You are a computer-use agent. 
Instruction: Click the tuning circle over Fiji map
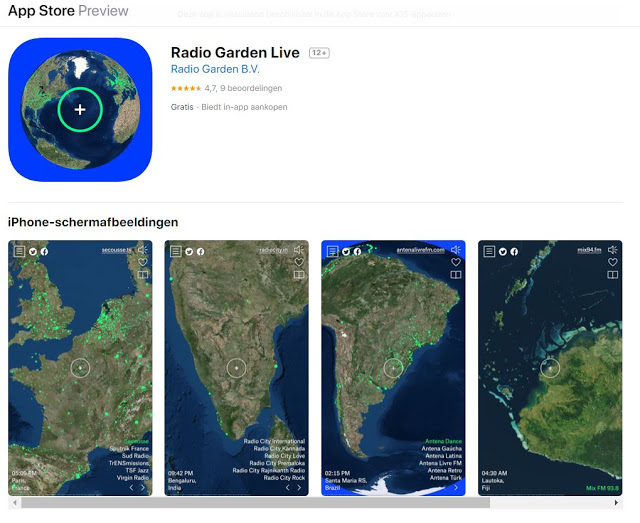click(x=550, y=368)
